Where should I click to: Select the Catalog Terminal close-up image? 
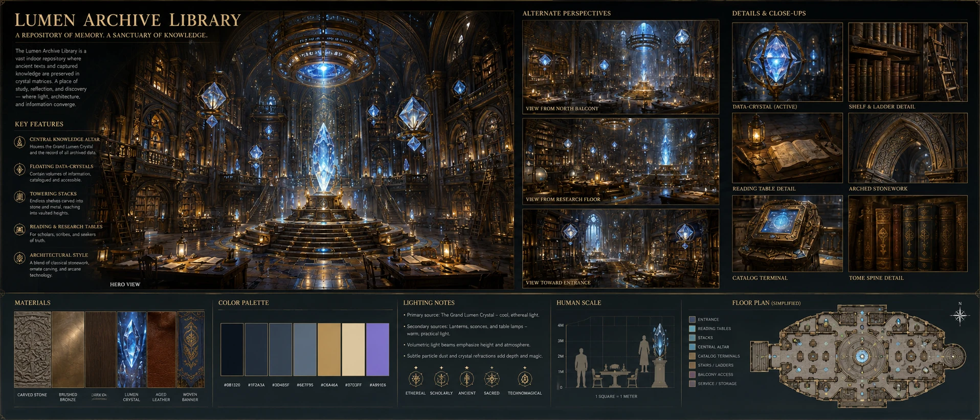[x=787, y=233]
